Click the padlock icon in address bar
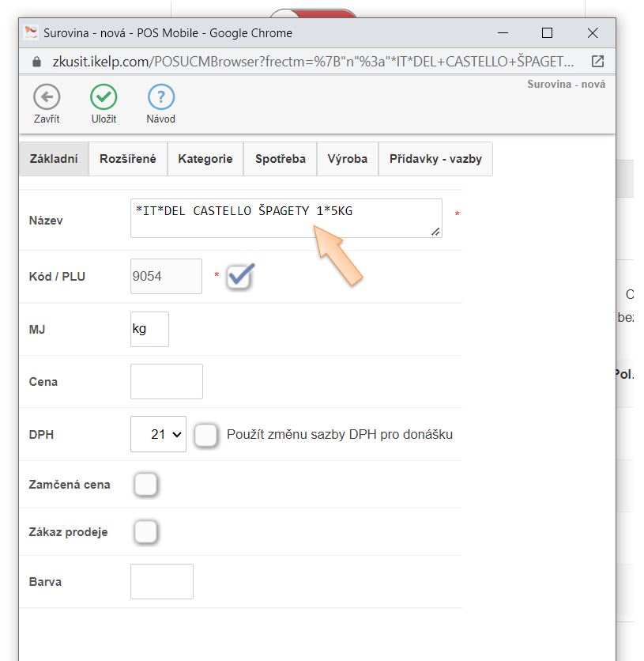 coord(35,62)
